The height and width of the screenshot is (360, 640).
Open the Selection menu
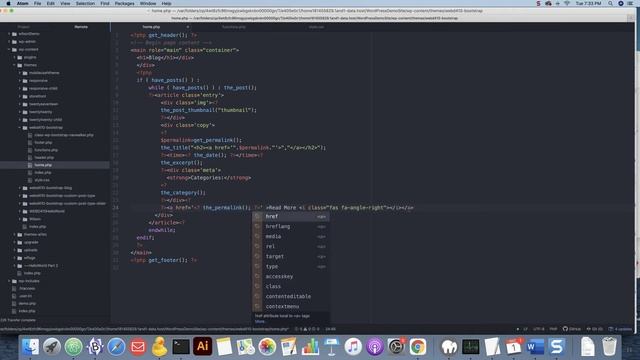tap(85, 3)
